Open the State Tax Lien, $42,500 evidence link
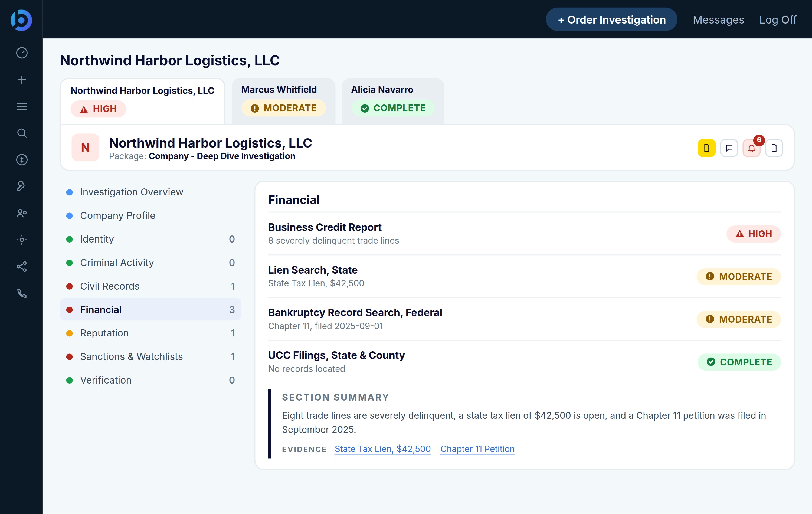The width and height of the screenshot is (812, 514). click(x=382, y=449)
